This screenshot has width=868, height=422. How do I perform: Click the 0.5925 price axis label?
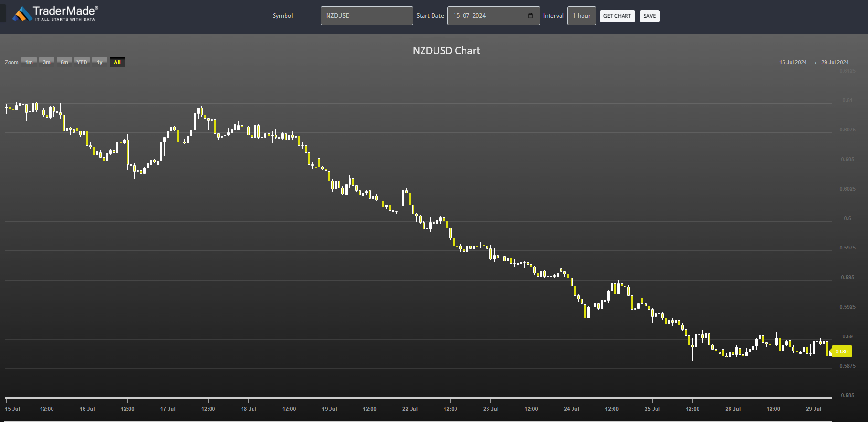(847, 307)
